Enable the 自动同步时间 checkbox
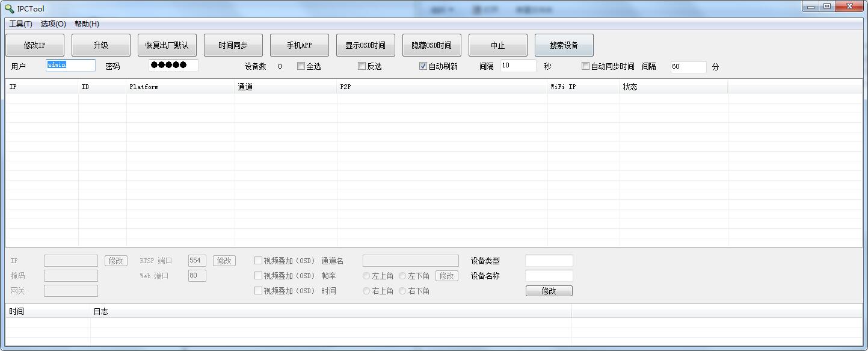Screen dimensions: 868x351 585,66
